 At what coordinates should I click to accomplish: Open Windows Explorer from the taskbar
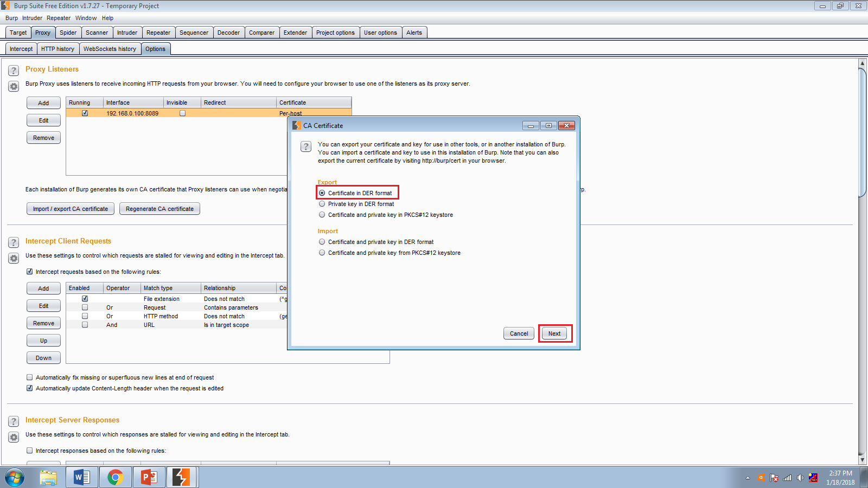(x=48, y=477)
